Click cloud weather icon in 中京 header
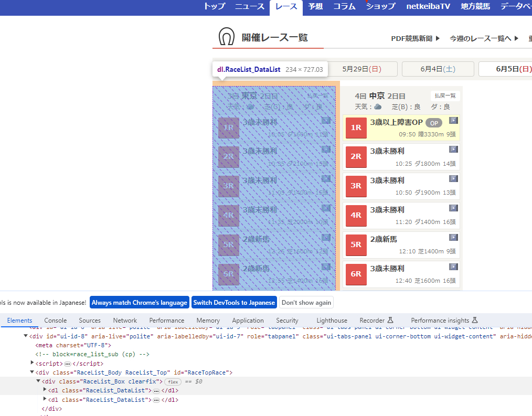Screen dimensions: 532x416 coord(378,107)
